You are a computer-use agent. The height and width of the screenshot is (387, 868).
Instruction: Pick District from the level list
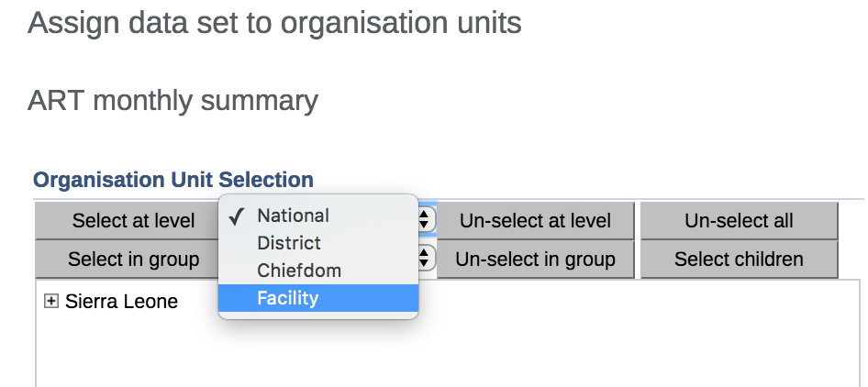click(289, 243)
